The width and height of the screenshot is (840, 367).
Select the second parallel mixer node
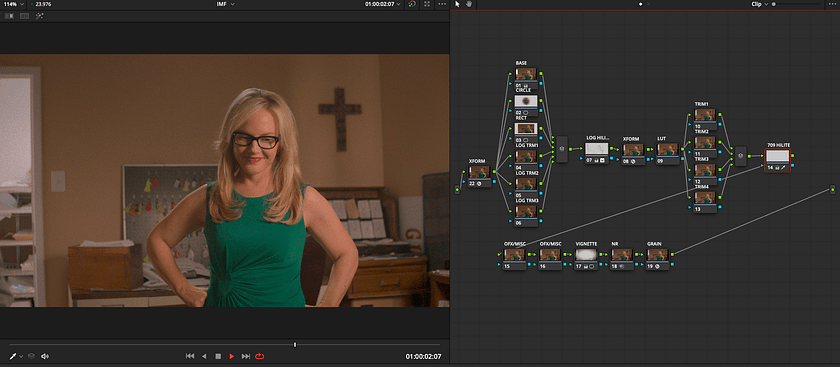pos(740,156)
